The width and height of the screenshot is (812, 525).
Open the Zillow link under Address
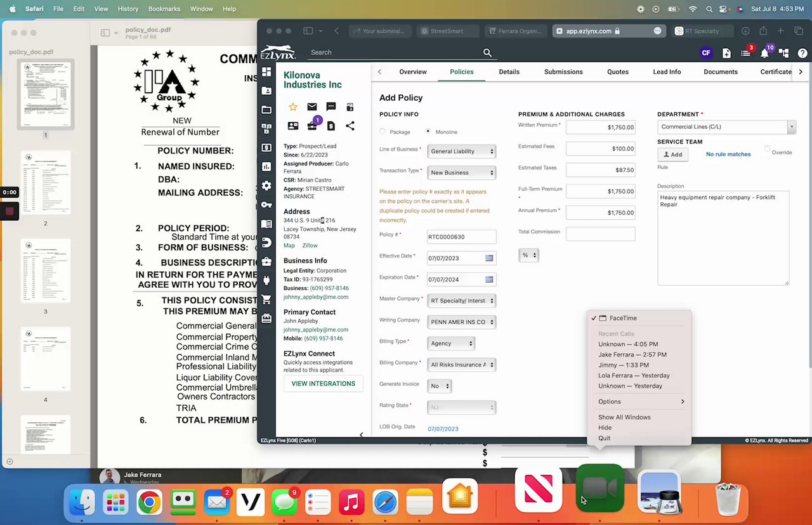pos(310,245)
